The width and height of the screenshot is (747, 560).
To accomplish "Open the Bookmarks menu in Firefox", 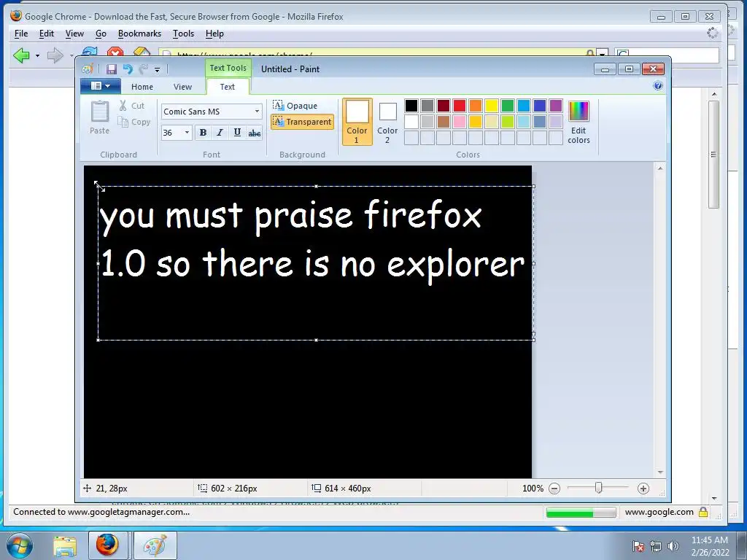I will pyautogui.click(x=139, y=34).
